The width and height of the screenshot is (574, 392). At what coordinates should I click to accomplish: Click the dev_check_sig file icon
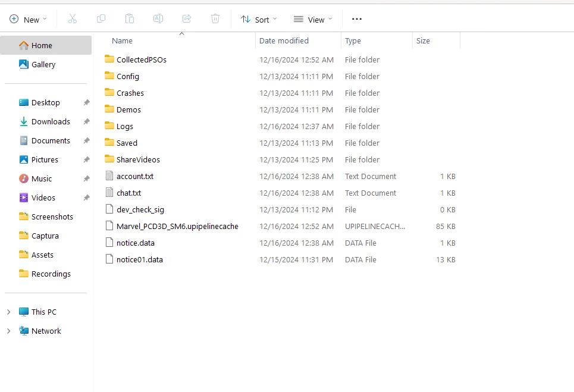(109, 209)
